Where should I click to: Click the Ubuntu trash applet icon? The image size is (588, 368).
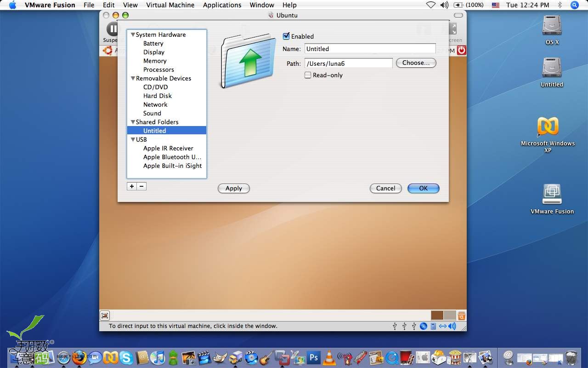click(462, 316)
